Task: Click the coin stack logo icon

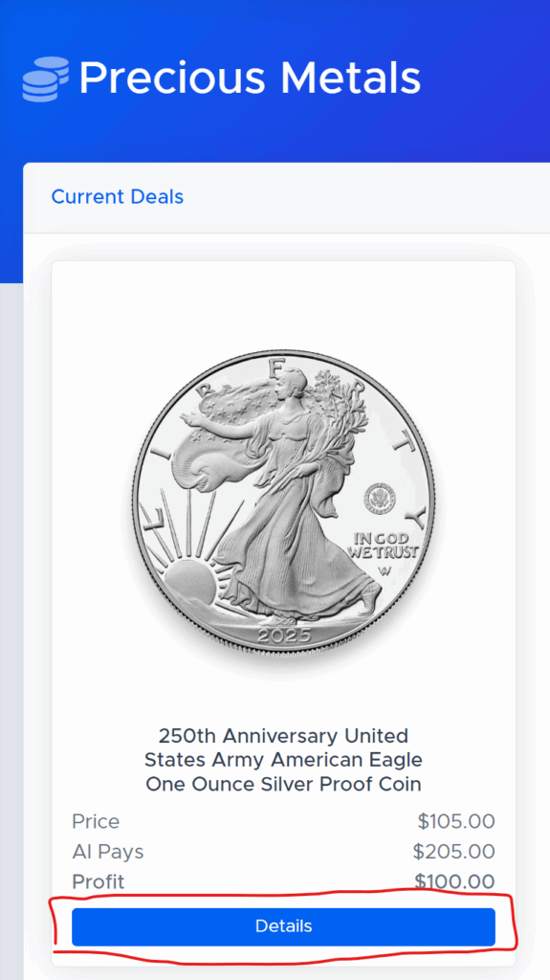Action: (46, 78)
